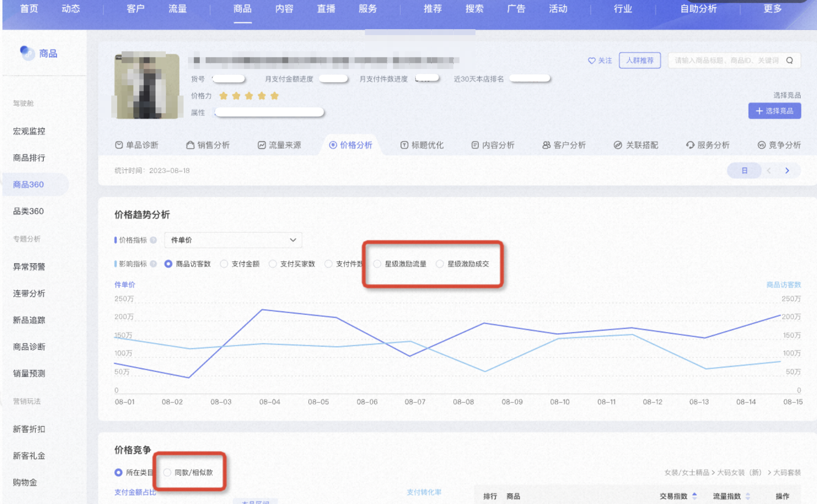Click the fifth 价格力 star
The width and height of the screenshot is (817, 504).
pyautogui.click(x=274, y=96)
